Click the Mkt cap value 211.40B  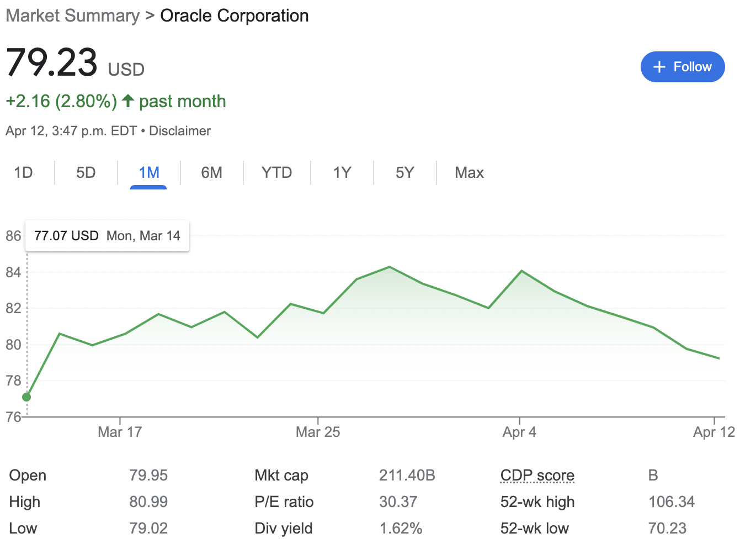click(407, 475)
